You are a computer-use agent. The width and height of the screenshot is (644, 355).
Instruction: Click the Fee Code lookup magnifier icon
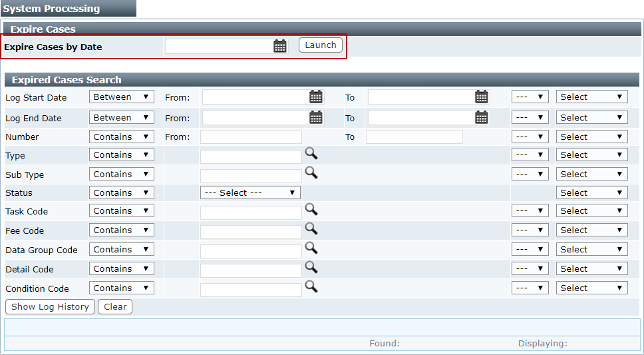[311, 228]
